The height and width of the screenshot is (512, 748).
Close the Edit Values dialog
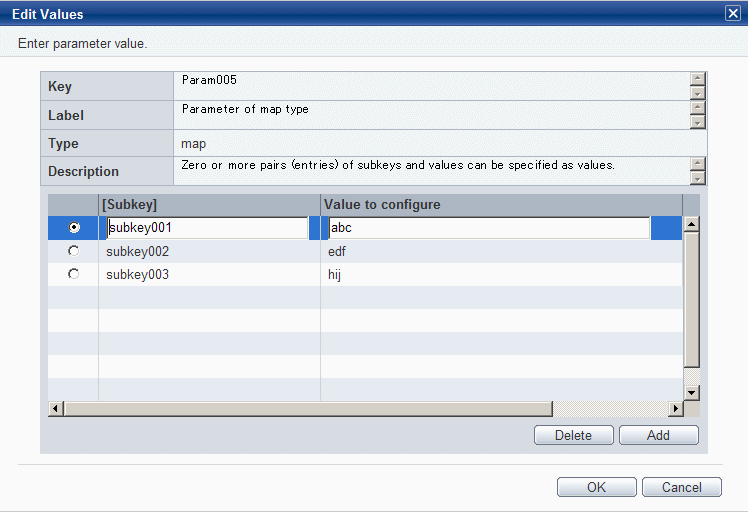point(733,13)
